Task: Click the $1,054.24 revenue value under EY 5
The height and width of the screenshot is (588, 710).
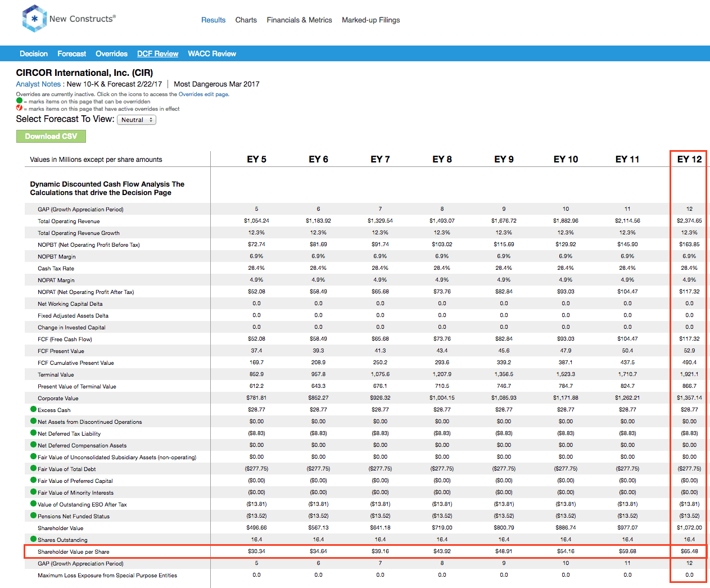Action: 257,220
